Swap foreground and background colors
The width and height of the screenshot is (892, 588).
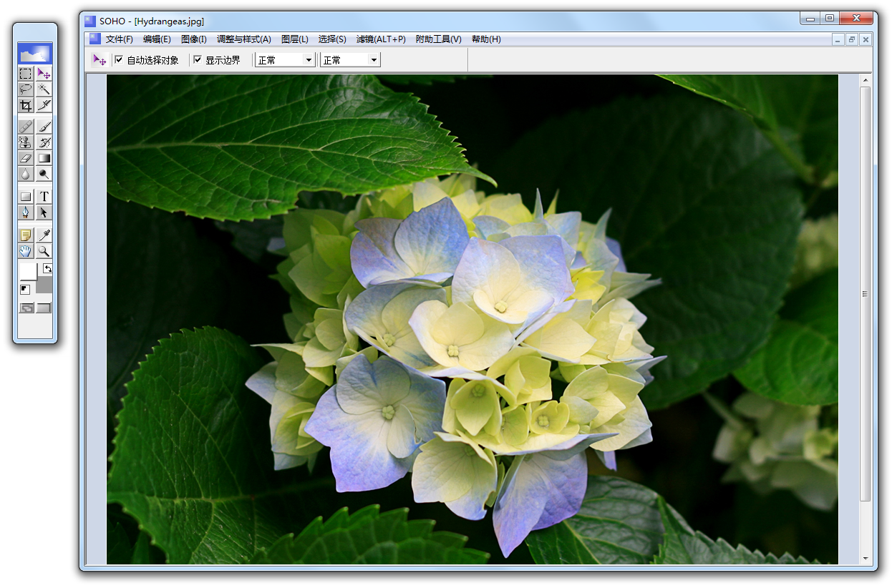(47, 269)
